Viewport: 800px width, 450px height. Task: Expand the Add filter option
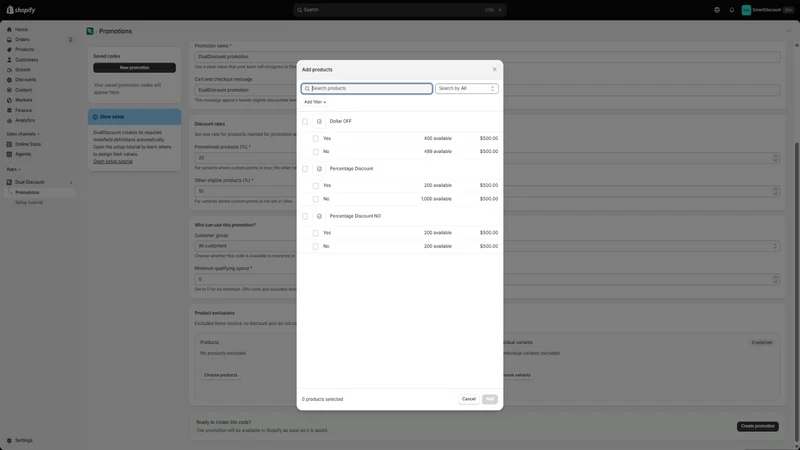click(315, 102)
